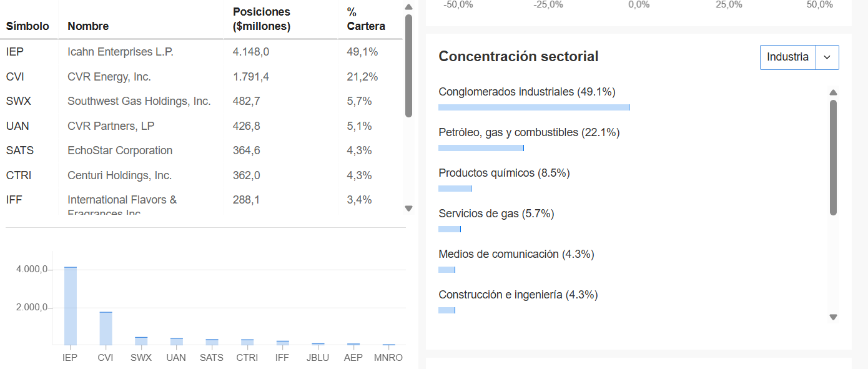868x369 pixels.
Task: Sort by the % Cartera column header
Action: click(366, 19)
